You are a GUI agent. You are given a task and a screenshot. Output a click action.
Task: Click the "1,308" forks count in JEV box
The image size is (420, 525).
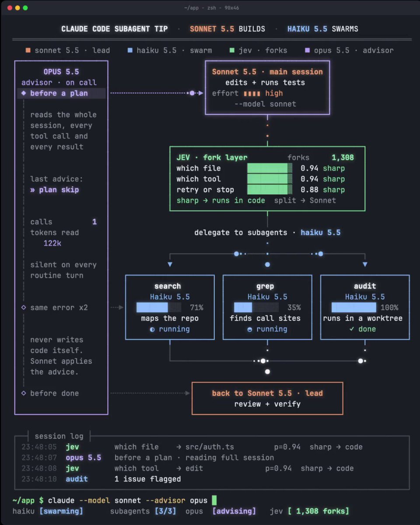[x=343, y=157]
